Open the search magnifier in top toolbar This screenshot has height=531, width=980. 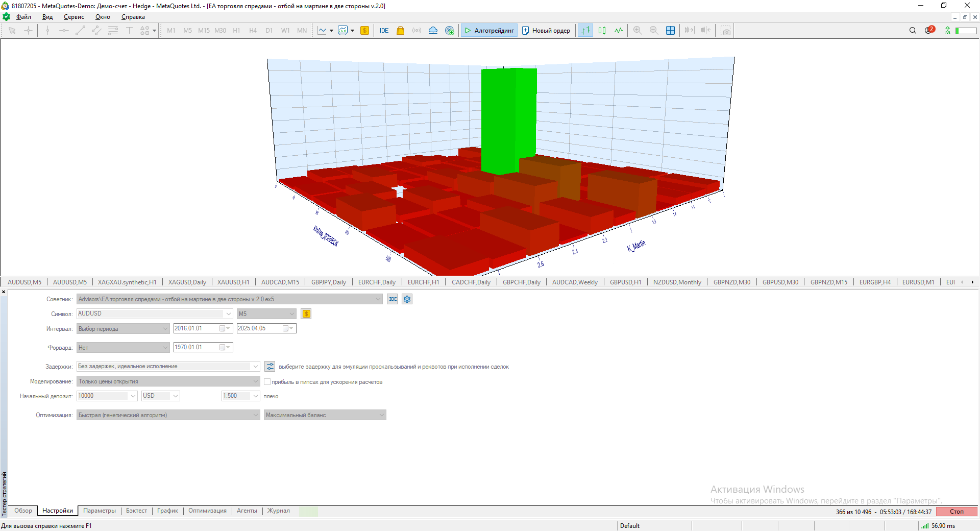pos(913,31)
